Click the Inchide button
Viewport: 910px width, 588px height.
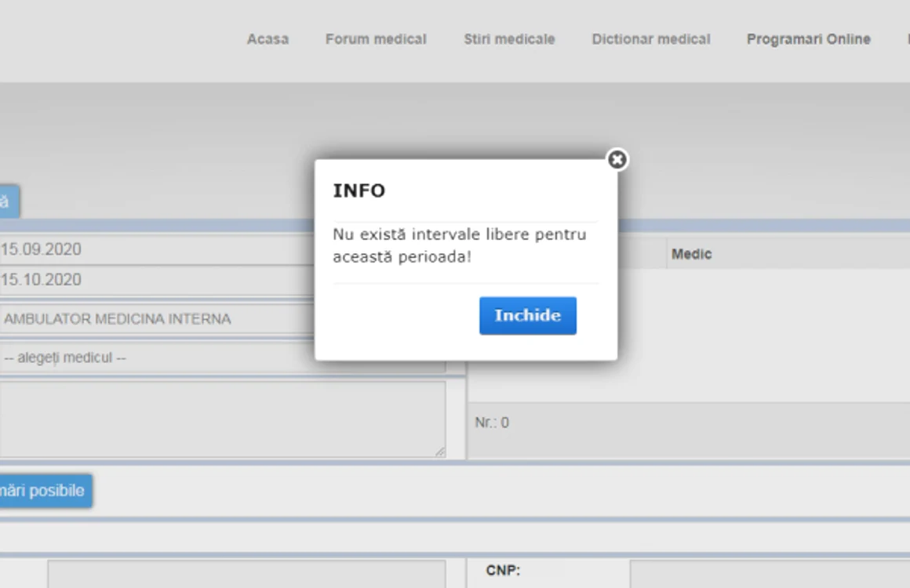pyautogui.click(x=527, y=315)
